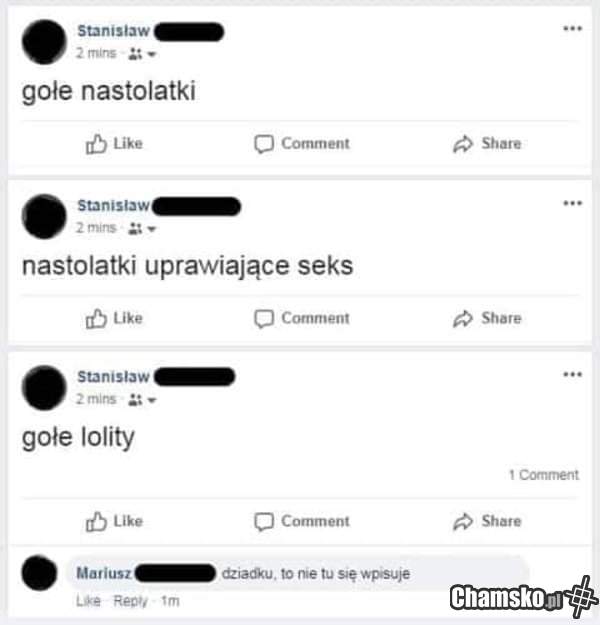The height and width of the screenshot is (625, 600).
Task: Click Mariusz's profile picture in the comment
Action: pyautogui.click(x=39, y=573)
